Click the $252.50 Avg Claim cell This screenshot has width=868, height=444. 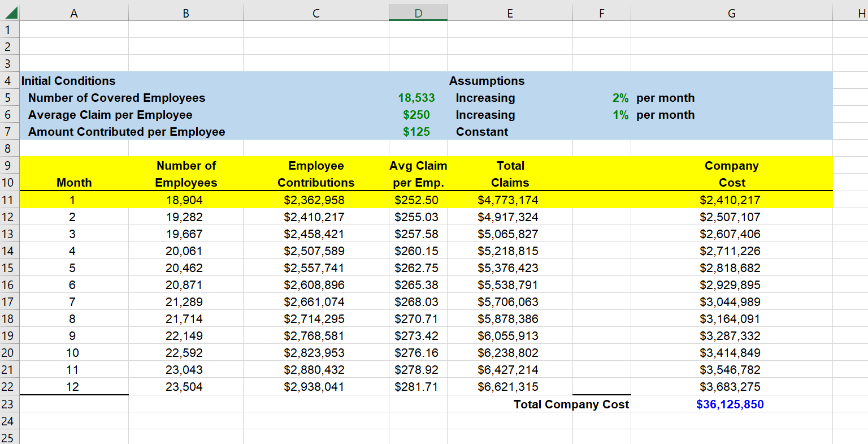pos(418,200)
